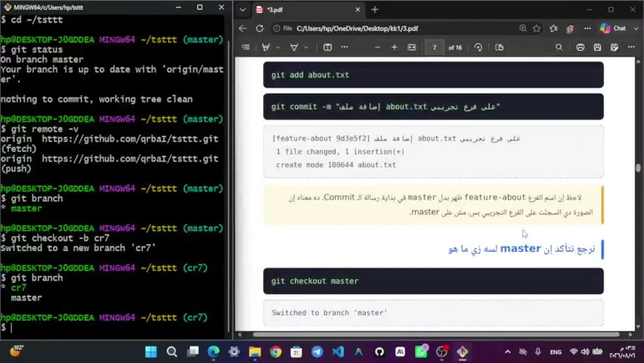Refresh the Edge page
644x363 pixels.
pos(260,29)
